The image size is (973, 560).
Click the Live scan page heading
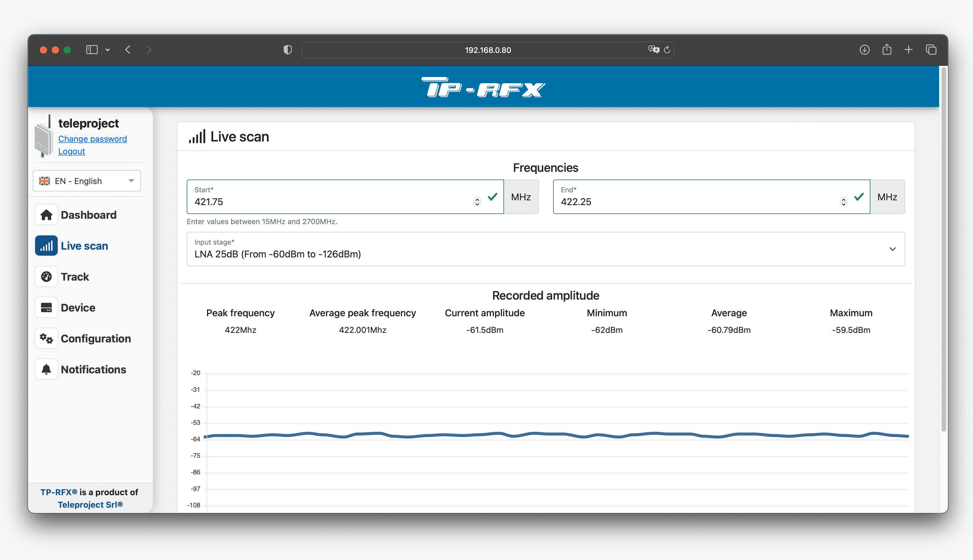239,136
